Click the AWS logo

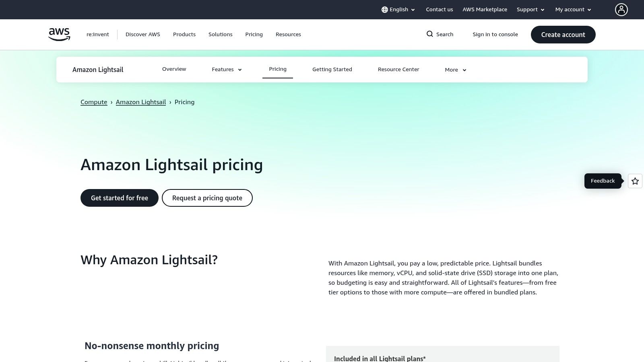[x=59, y=34]
